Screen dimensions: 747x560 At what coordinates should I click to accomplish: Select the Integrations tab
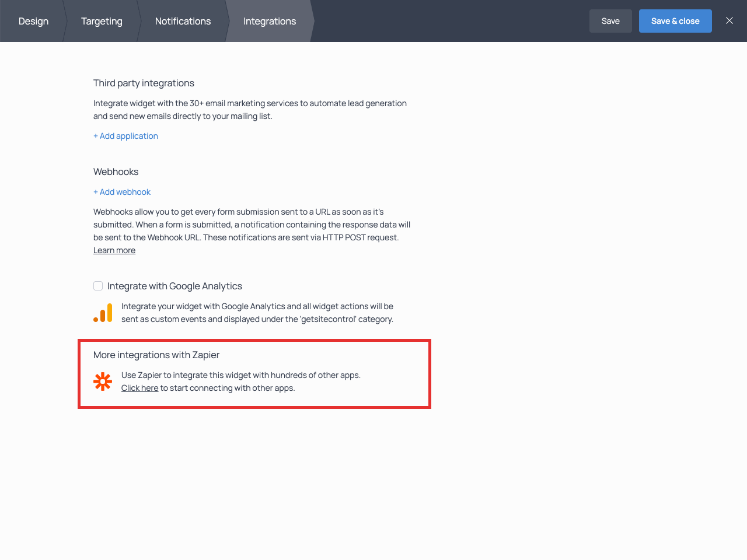pyautogui.click(x=270, y=21)
